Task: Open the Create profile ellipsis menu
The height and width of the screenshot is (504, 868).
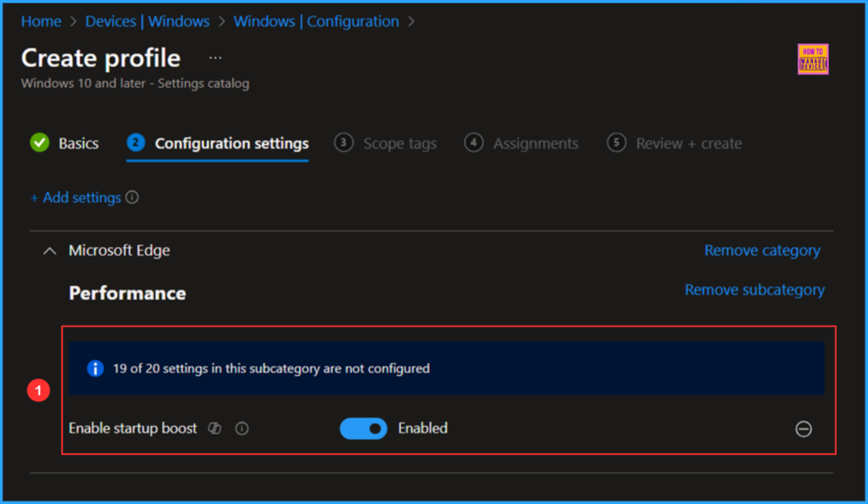Action: pyautogui.click(x=215, y=58)
